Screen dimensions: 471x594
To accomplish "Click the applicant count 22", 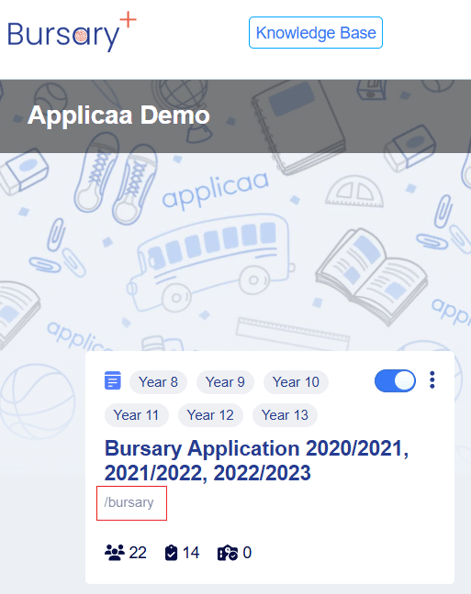I will 138,553.
